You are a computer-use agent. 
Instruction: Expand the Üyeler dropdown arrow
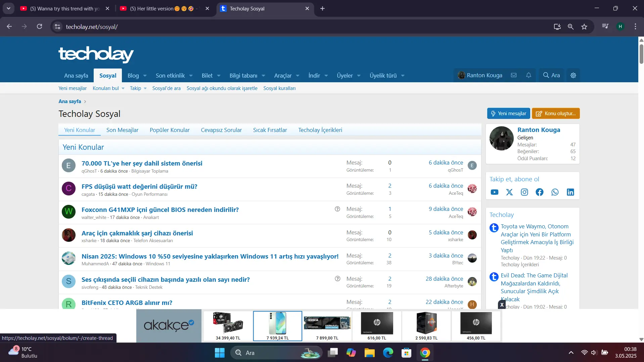pos(359,76)
